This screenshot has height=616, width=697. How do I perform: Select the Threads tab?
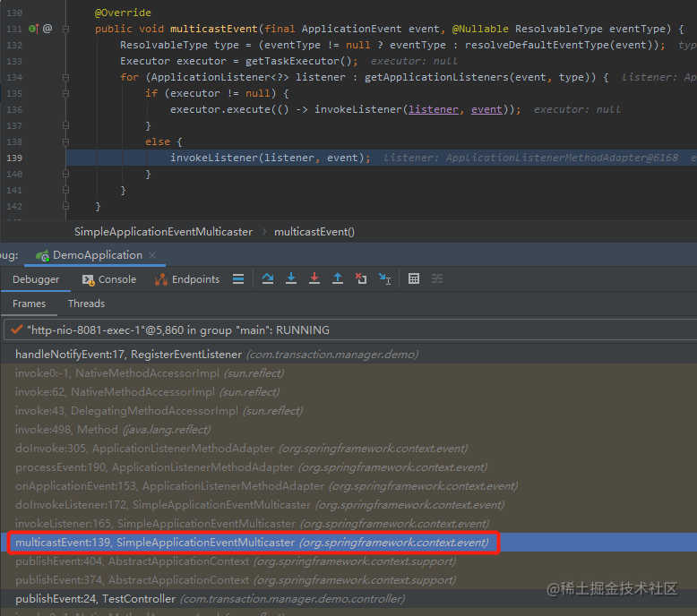86,304
